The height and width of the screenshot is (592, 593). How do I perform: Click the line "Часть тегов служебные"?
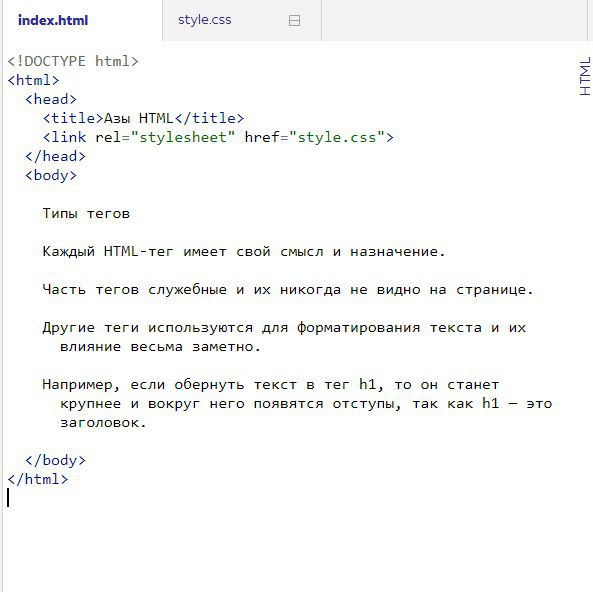pos(288,289)
